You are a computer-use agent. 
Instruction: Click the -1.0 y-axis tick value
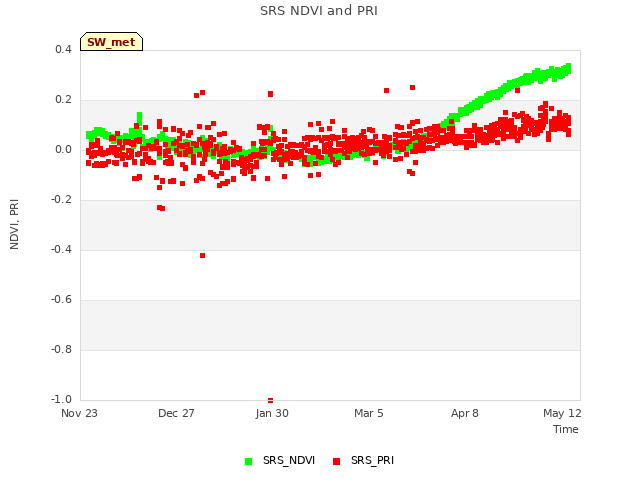coord(61,399)
